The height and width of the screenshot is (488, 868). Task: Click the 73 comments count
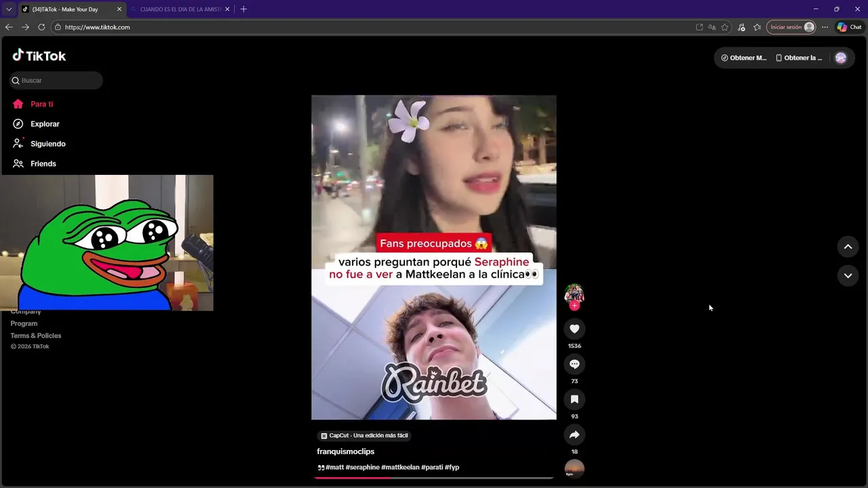click(574, 381)
